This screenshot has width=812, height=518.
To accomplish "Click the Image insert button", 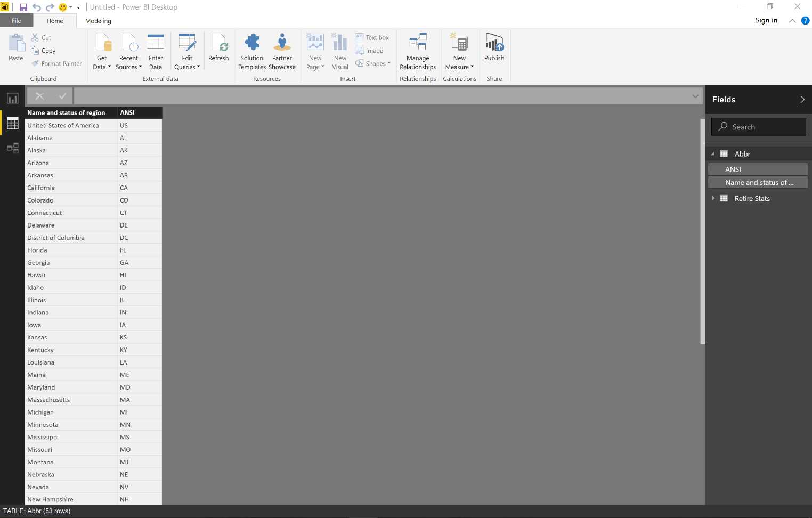I will click(369, 51).
